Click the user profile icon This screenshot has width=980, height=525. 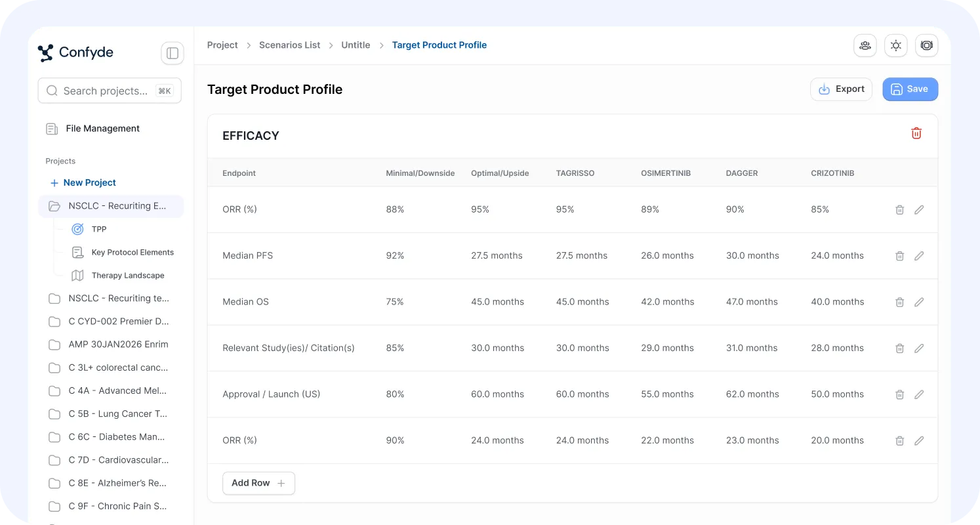[x=865, y=45]
